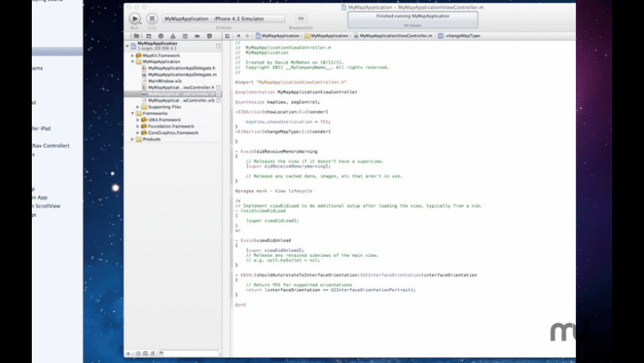Toggle the recent files clock filter
This screenshot has width=644, height=363.
coord(138,353)
